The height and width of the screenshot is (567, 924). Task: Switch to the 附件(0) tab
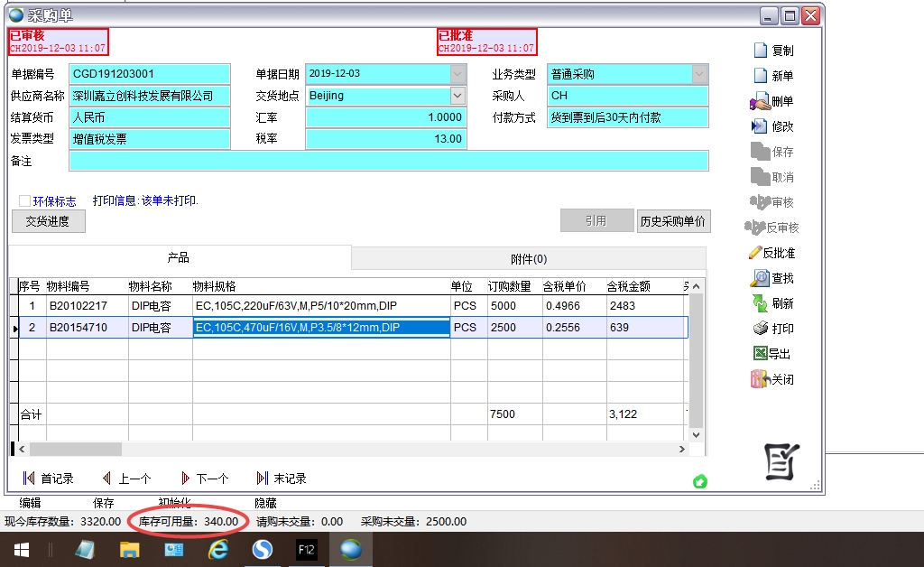click(529, 258)
